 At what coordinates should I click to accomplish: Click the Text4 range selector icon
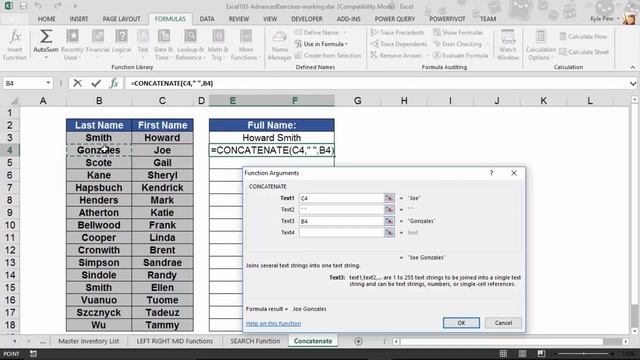click(x=389, y=232)
